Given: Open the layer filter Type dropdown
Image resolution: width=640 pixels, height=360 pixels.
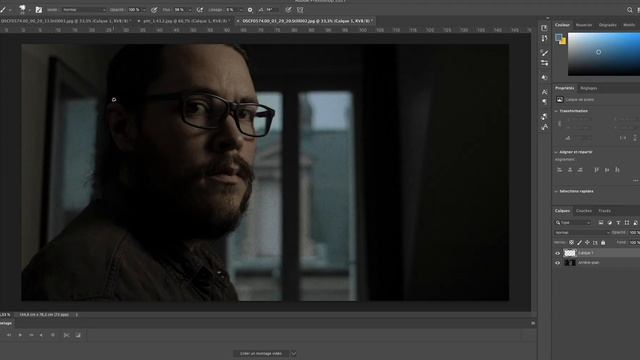Looking at the screenshot, I should click(x=573, y=222).
